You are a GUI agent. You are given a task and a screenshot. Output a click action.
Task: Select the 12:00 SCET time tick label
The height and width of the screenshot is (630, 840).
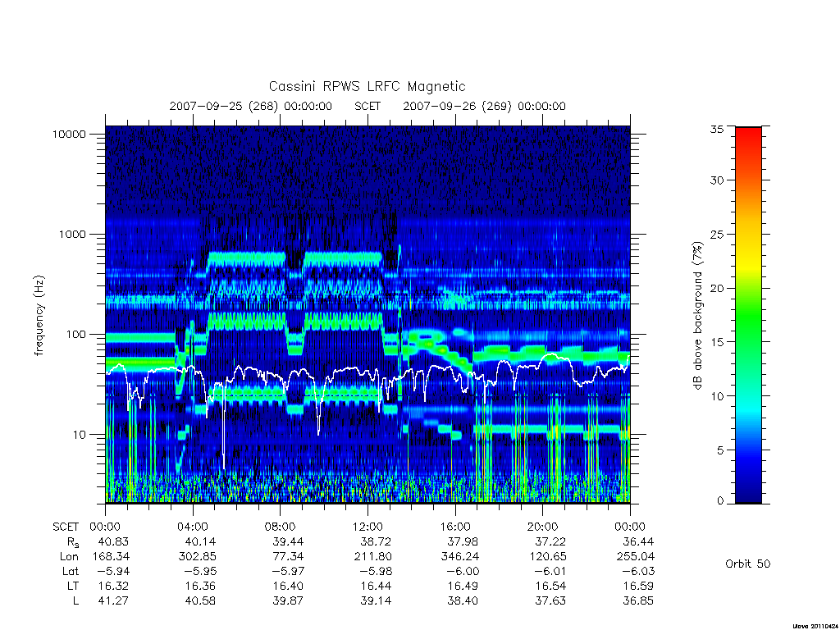tap(368, 527)
